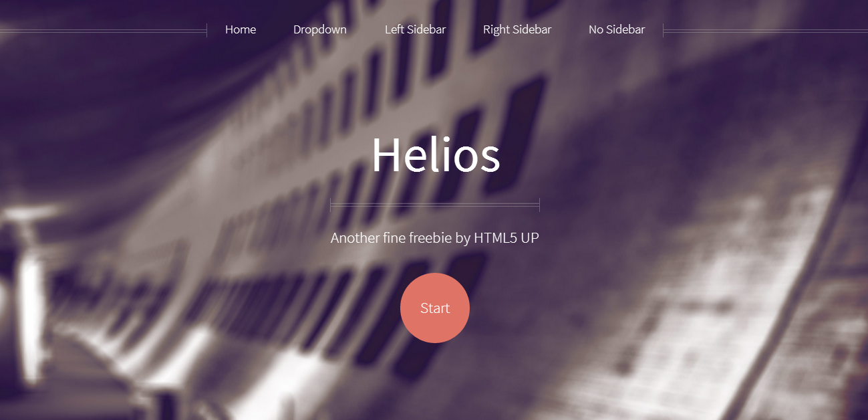Click the decorative line right of No Sidebar

pos(766,30)
